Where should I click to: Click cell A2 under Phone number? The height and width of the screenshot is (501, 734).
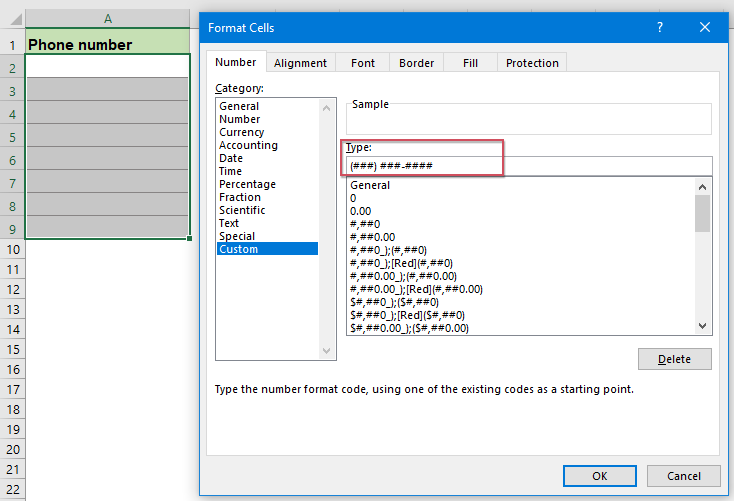[x=107, y=67]
